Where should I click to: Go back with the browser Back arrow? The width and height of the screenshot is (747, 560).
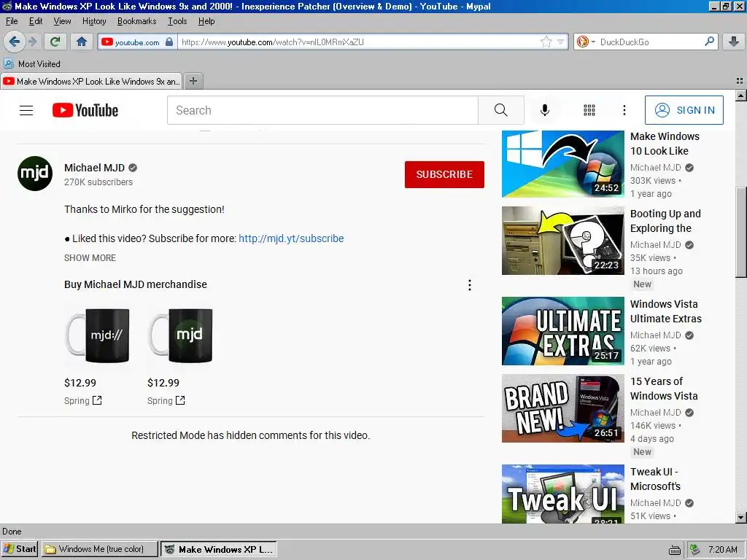[15, 42]
